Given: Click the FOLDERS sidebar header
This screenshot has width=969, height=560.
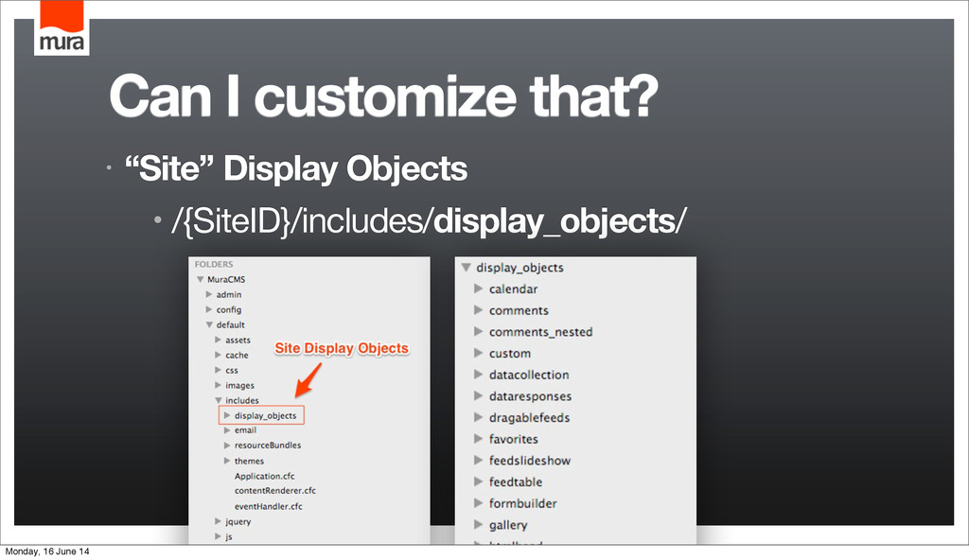Looking at the screenshot, I should point(214,264).
